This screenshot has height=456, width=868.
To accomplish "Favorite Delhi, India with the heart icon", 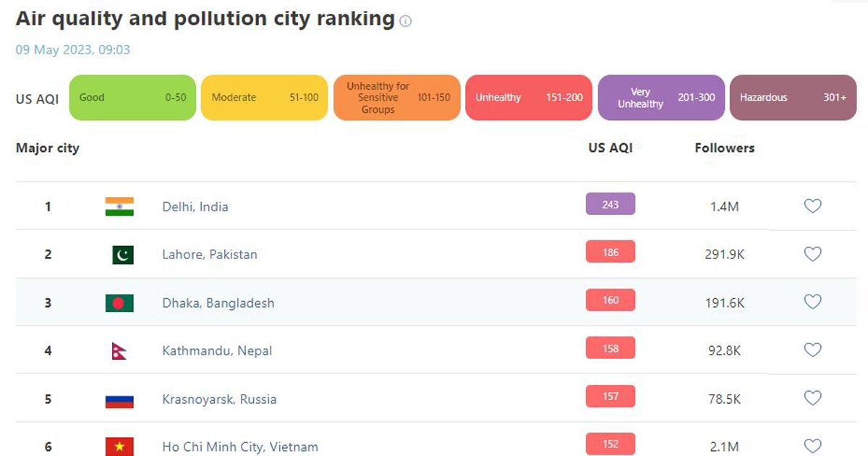I will click(x=813, y=206).
